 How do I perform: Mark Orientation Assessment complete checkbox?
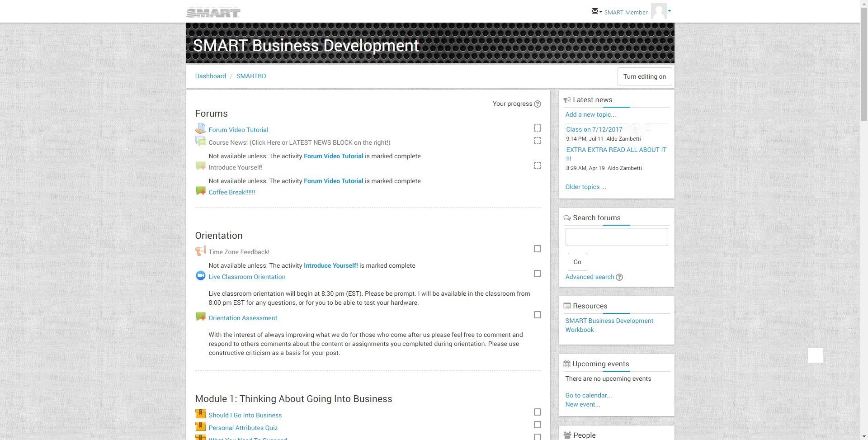point(538,315)
